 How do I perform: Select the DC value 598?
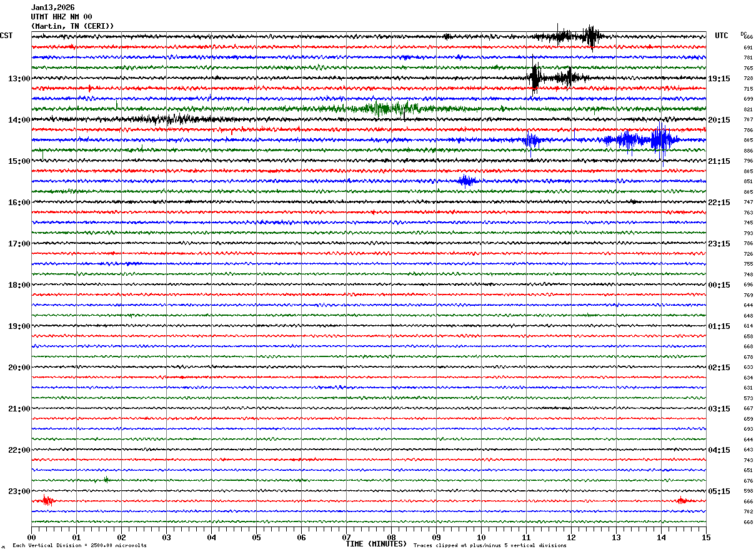tap(748, 491)
